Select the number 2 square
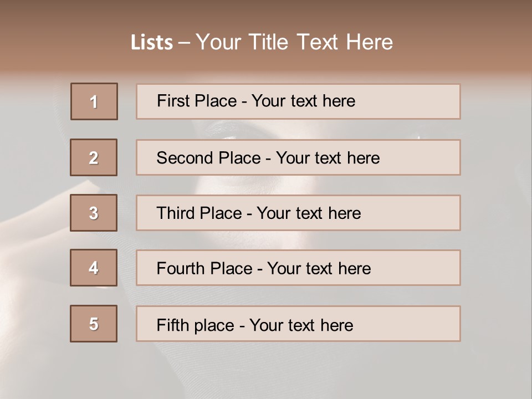The image size is (532, 399). coord(94,157)
